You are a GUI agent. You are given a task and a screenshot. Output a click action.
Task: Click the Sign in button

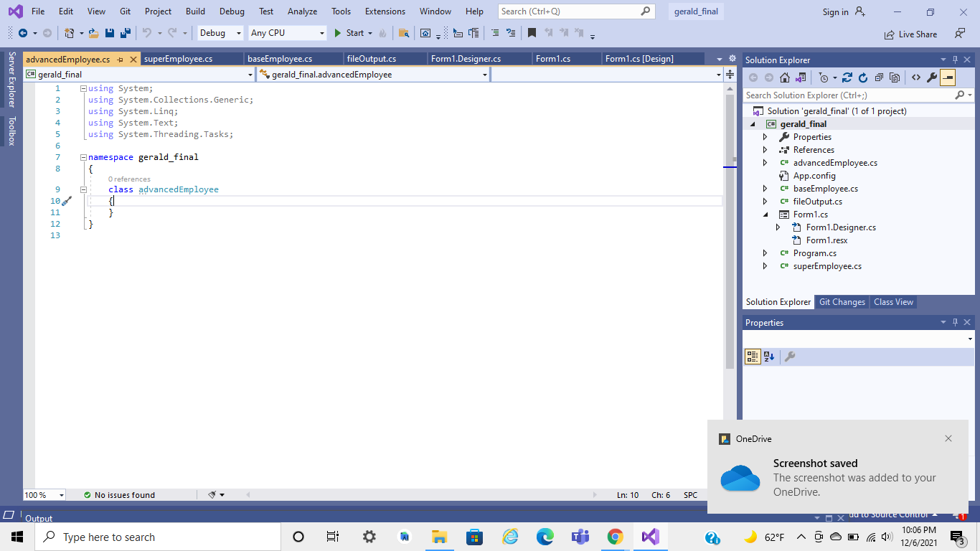[837, 12]
